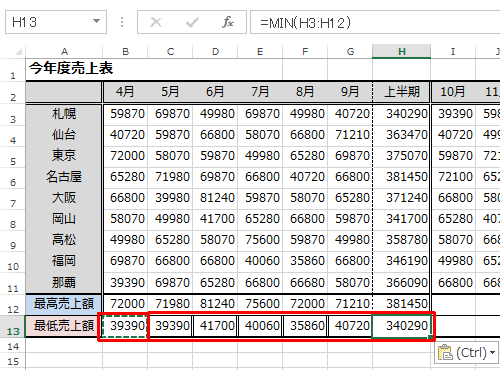This screenshot has width=500, height=370.
Task: Click the 7月 header cell
Action: click(x=260, y=92)
